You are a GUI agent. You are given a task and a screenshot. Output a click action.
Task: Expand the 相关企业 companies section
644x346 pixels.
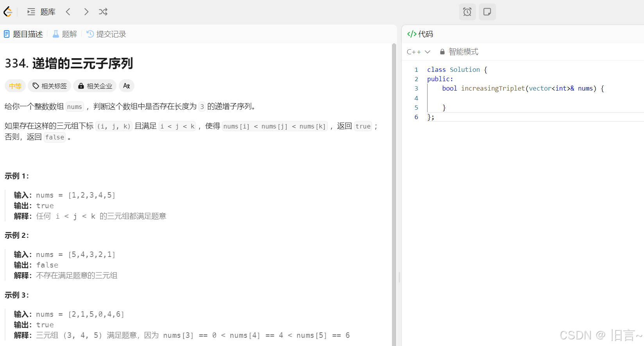coord(95,86)
